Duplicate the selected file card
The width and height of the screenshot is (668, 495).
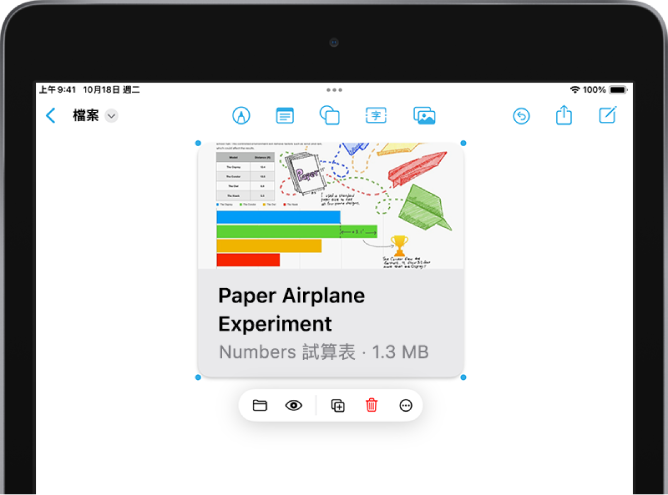[338, 405]
